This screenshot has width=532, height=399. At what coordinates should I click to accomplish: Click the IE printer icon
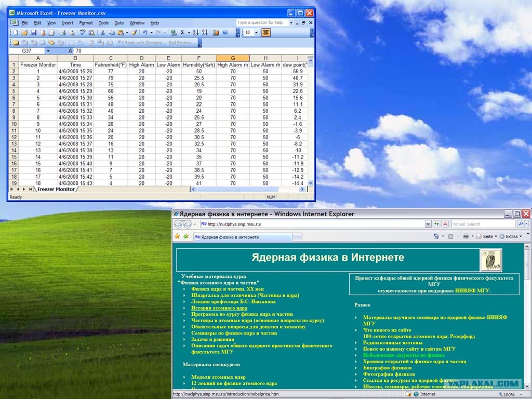coord(466,236)
